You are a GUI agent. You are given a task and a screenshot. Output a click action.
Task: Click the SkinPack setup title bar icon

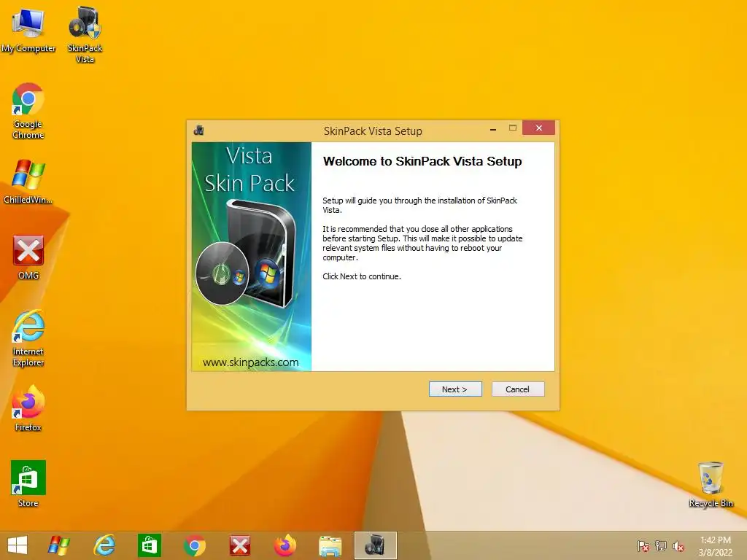click(x=198, y=130)
